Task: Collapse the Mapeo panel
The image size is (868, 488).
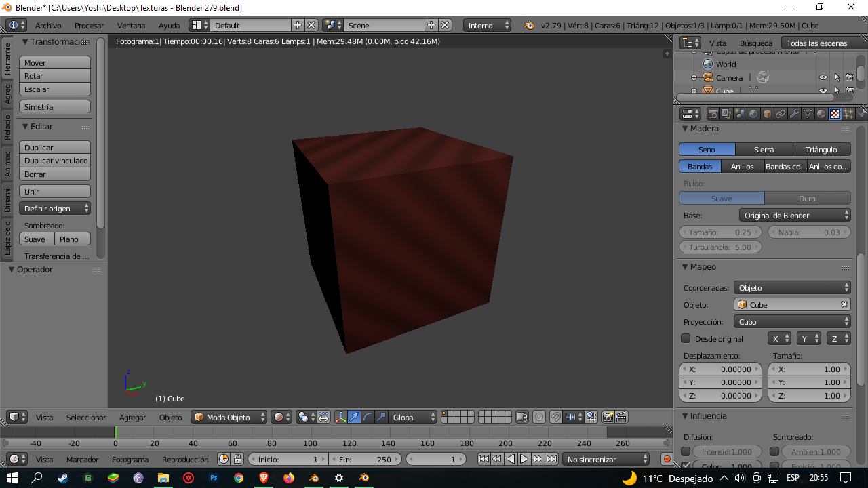Action: (x=685, y=267)
